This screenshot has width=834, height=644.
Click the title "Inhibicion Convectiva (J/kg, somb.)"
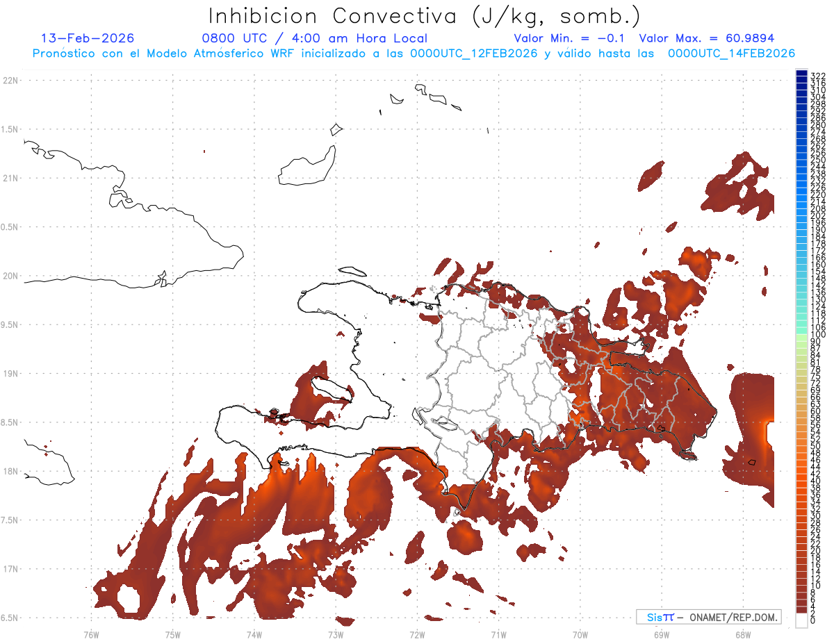tap(425, 17)
